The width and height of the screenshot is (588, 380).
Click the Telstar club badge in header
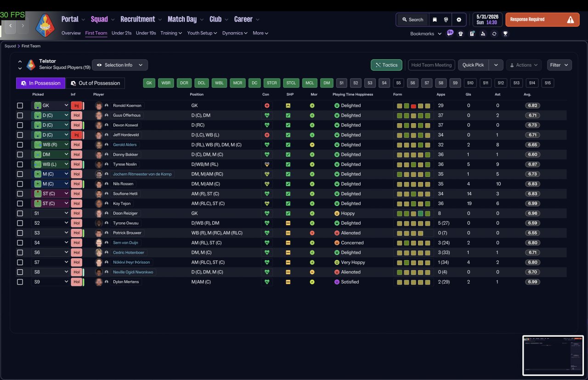tap(45, 26)
